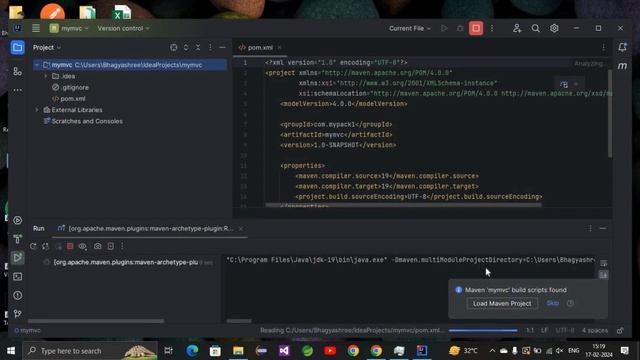
Task: Click the Run triangle in title bar
Action: coord(444,28)
